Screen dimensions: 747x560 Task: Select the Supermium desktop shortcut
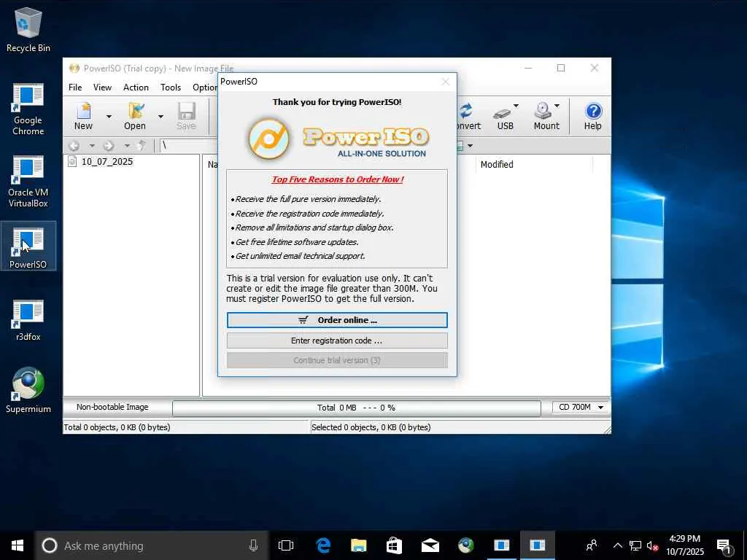[28, 391]
